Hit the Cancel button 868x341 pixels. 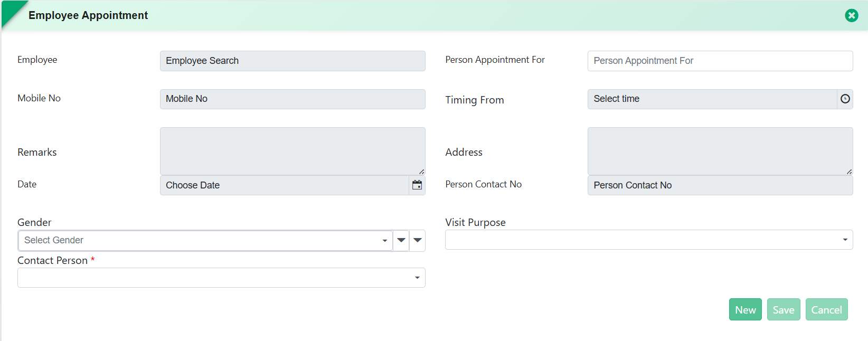(x=826, y=310)
